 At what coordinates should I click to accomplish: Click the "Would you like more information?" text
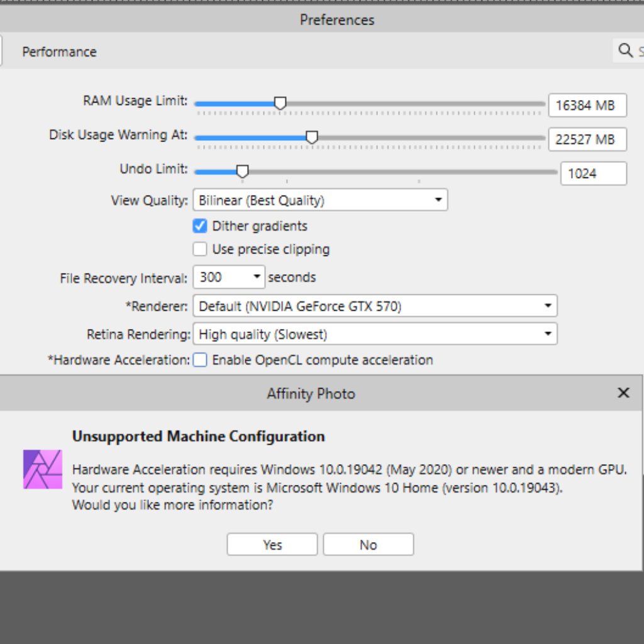coord(172,505)
